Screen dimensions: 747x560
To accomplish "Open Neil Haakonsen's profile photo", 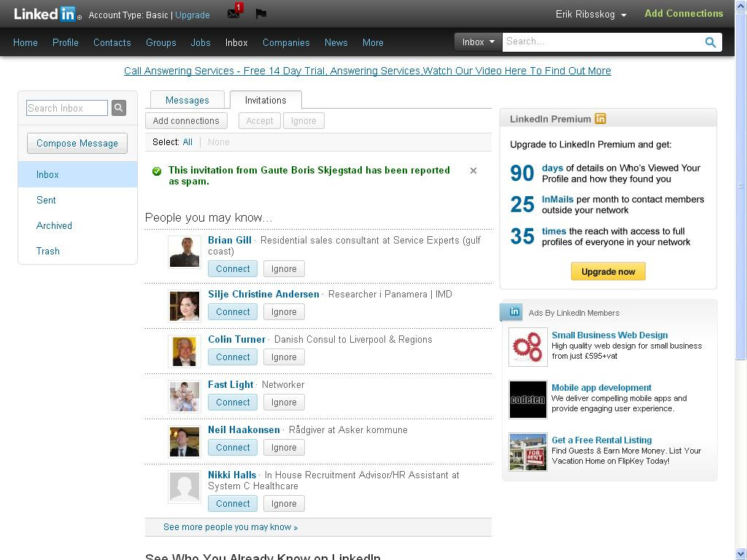I will point(185,441).
